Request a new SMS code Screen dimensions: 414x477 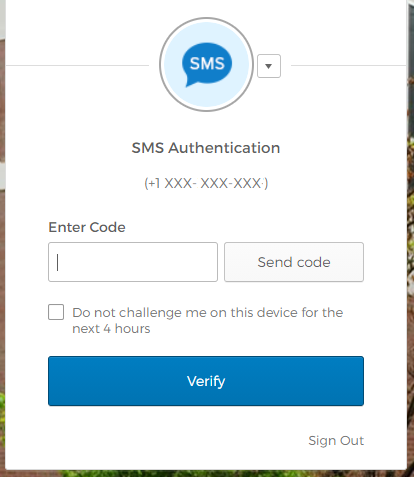tap(294, 262)
